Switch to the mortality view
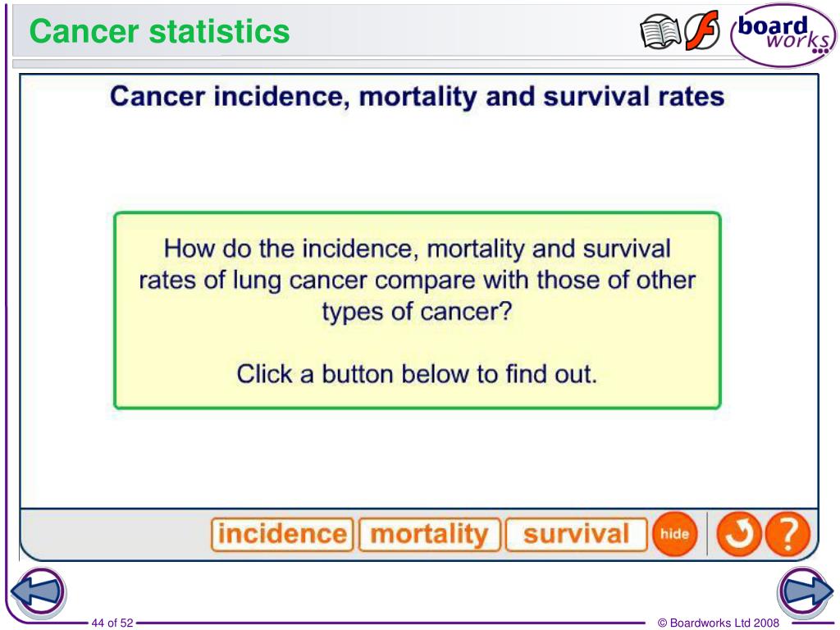The height and width of the screenshot is (630, 840). (x=430, y=534)
